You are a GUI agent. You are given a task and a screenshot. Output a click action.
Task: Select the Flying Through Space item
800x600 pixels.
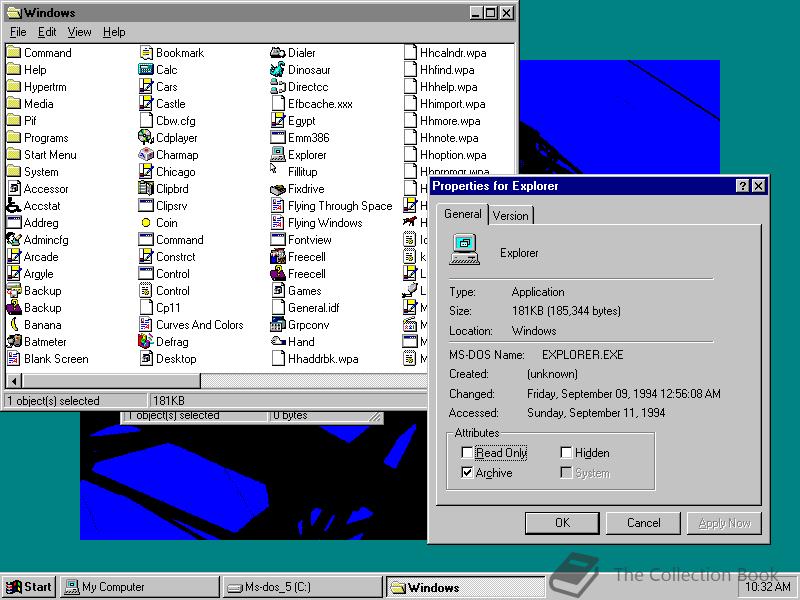332,206
